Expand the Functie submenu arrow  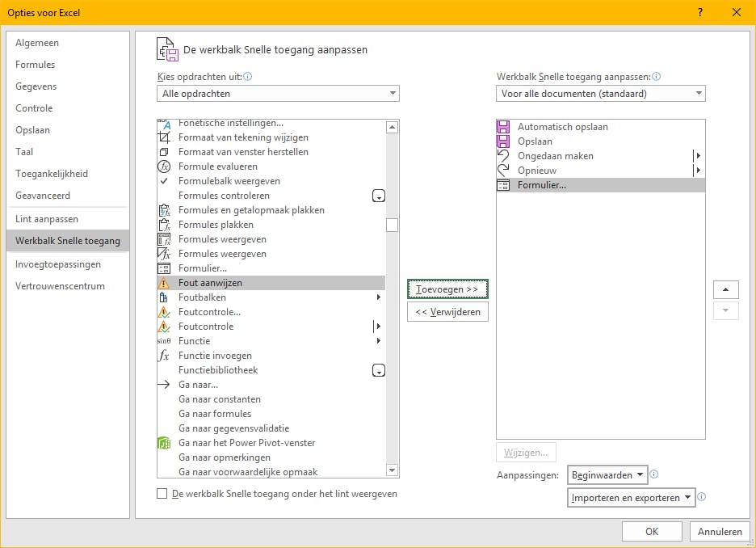click(x=379, y=340)
